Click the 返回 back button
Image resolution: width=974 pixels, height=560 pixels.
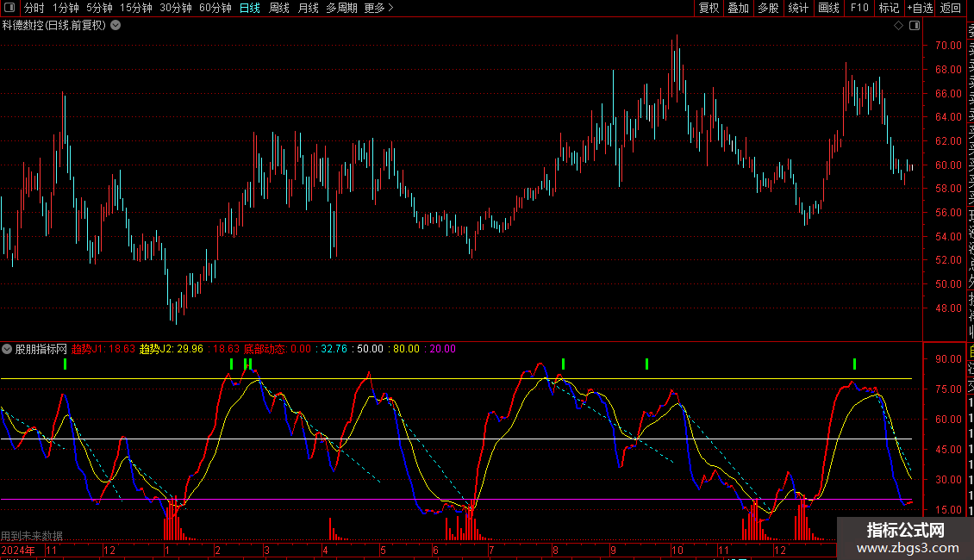pos(950,8)
